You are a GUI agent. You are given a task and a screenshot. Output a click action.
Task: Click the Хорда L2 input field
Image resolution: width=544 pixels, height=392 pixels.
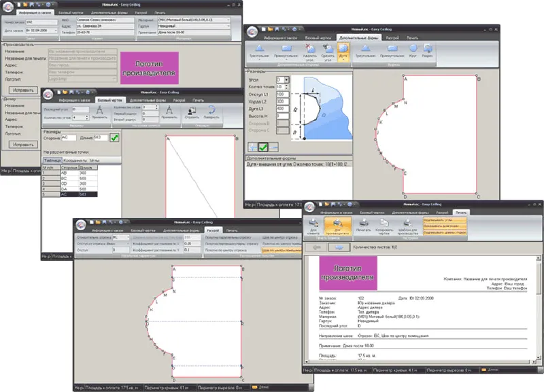coord(282,101)
